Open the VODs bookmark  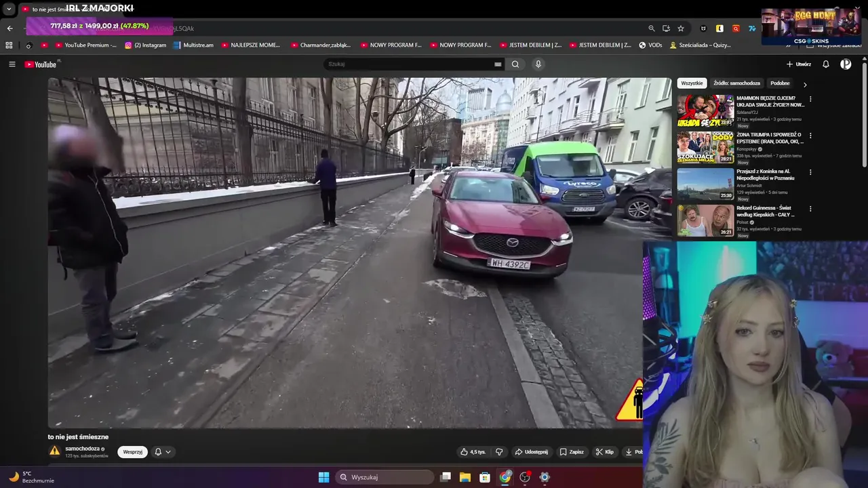click(650, 45)
